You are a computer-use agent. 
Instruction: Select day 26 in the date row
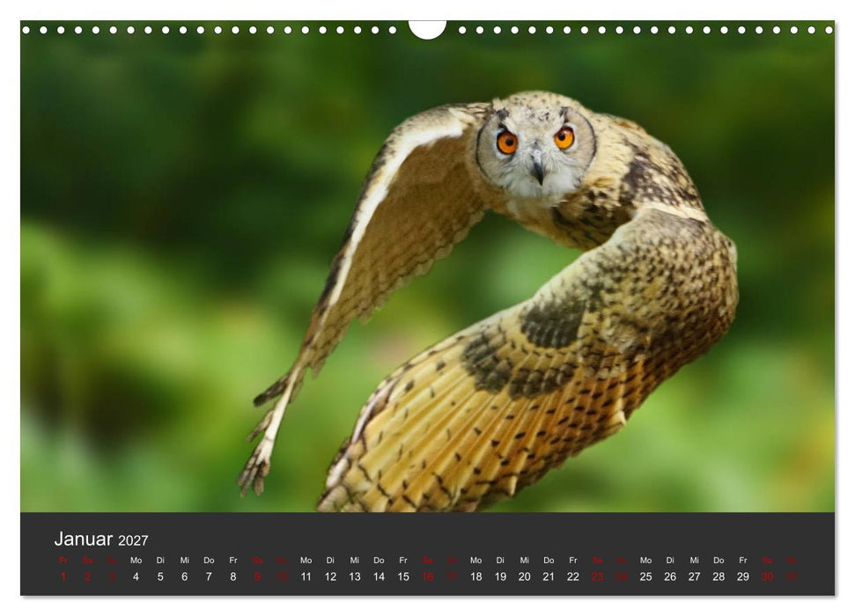pos(670,576)
